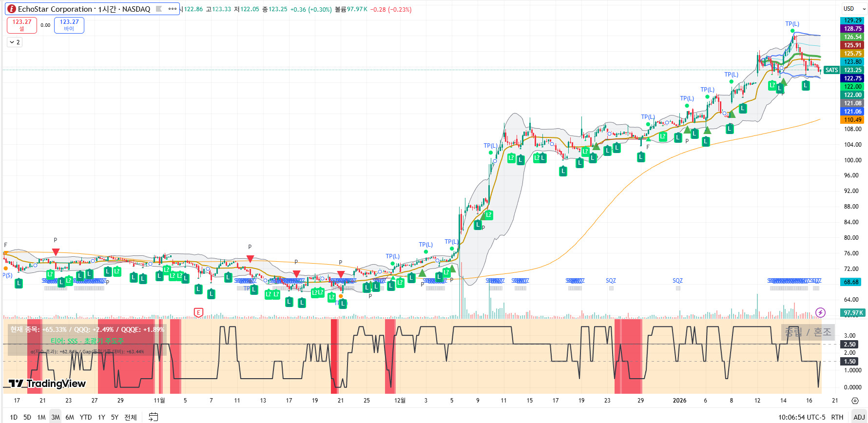This screenshot has height=423, width=868.
Task: Select the 6M time range
Action: (70, 417)
